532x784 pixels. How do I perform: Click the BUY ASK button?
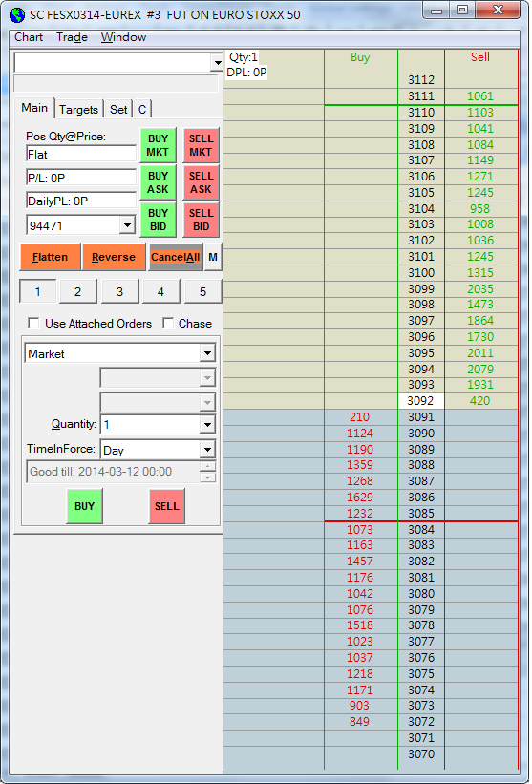[x=158, y=182]
